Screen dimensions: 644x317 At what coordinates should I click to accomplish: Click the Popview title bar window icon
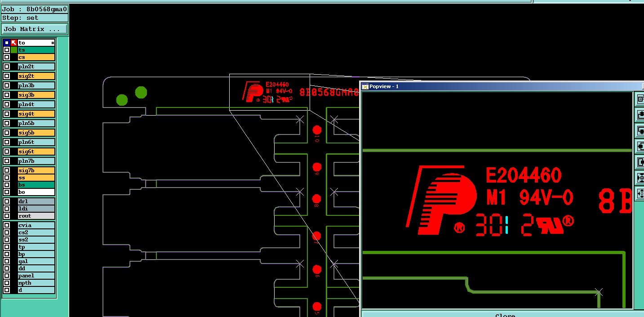click(x=365, y=86)
